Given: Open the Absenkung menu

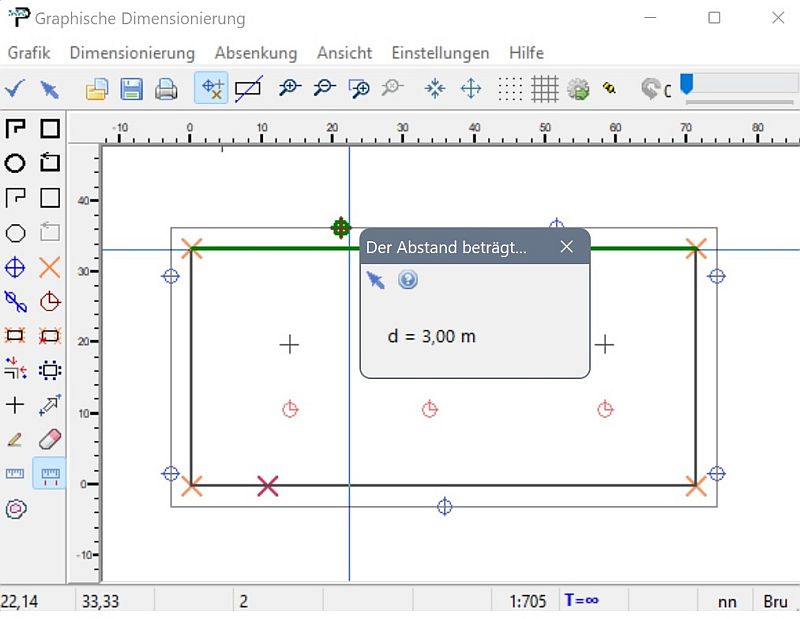Looking at the screenshot, I should (255, 53).
